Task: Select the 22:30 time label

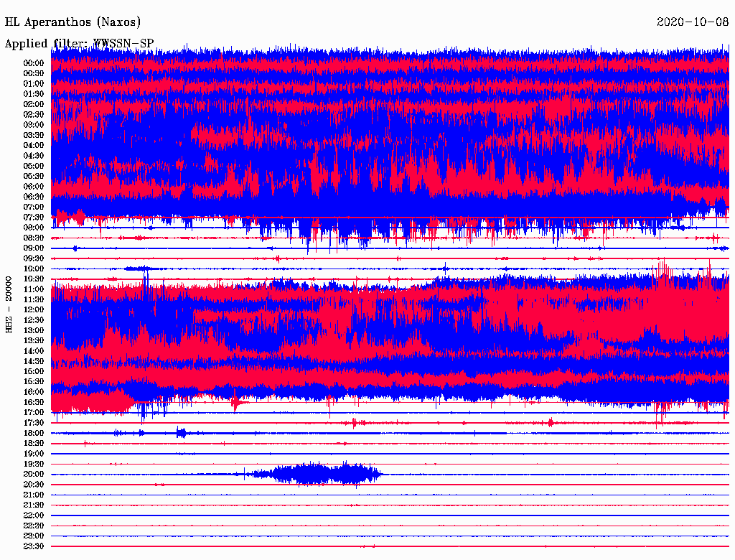Action: [34, 526]
